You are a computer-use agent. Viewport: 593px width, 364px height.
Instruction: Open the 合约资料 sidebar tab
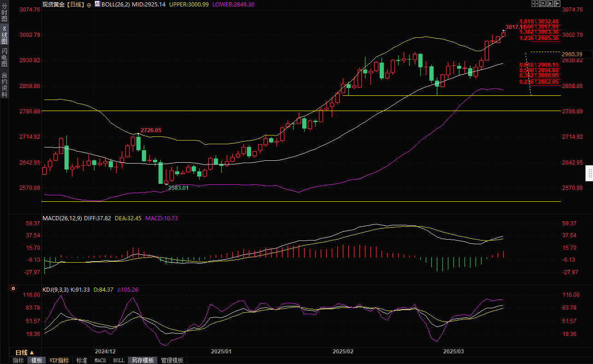click(x=5, y=84)
